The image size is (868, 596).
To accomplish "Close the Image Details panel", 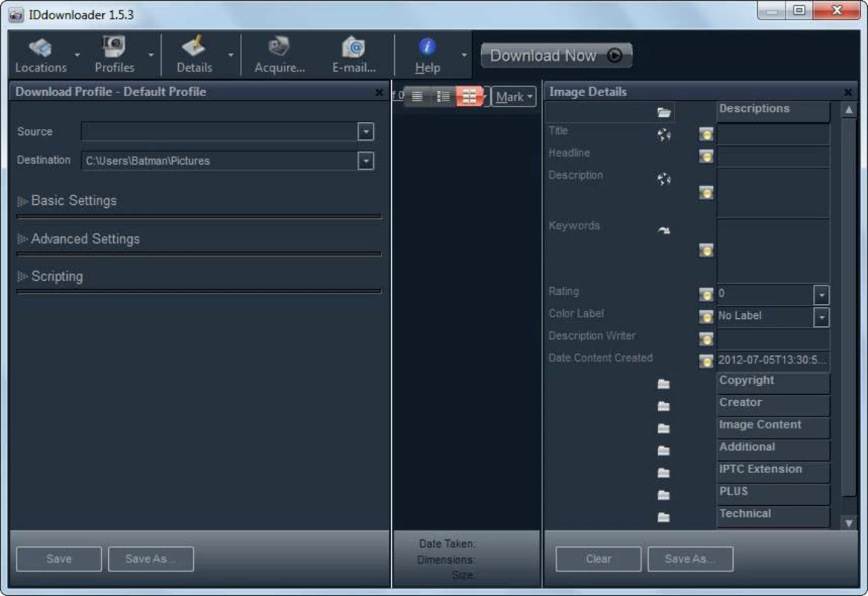I will click(848, 92).
